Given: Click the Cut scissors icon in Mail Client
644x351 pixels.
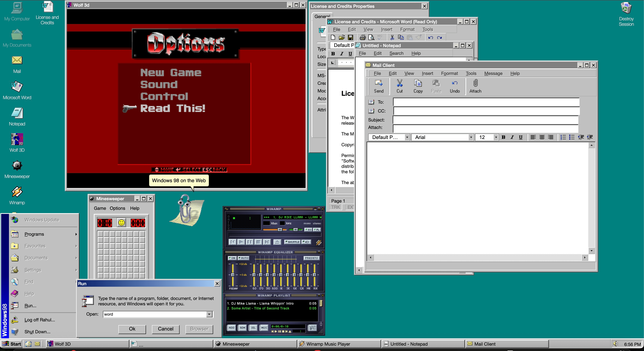Looking at the screenshot, I should [400, 83].
